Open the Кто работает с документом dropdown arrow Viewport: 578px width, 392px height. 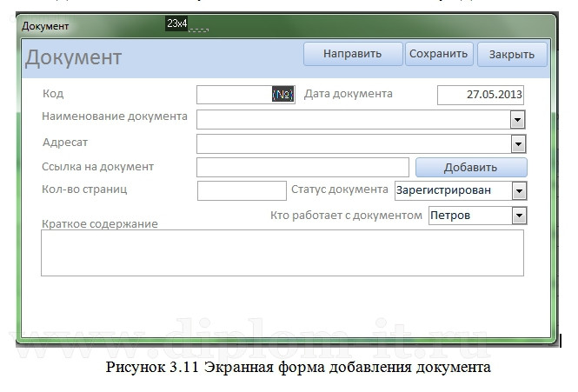pyautogui.click(x=519, y=215)
